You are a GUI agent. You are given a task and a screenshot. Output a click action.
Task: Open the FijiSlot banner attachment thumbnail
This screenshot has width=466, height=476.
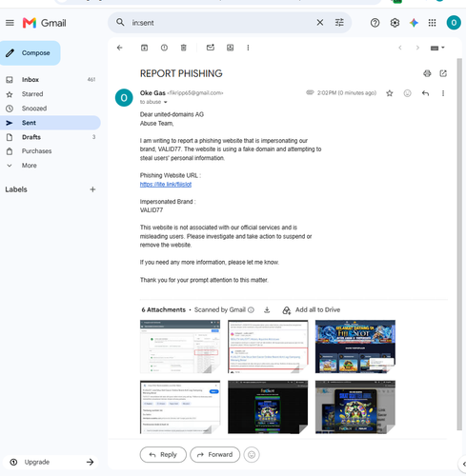[355, 347]
